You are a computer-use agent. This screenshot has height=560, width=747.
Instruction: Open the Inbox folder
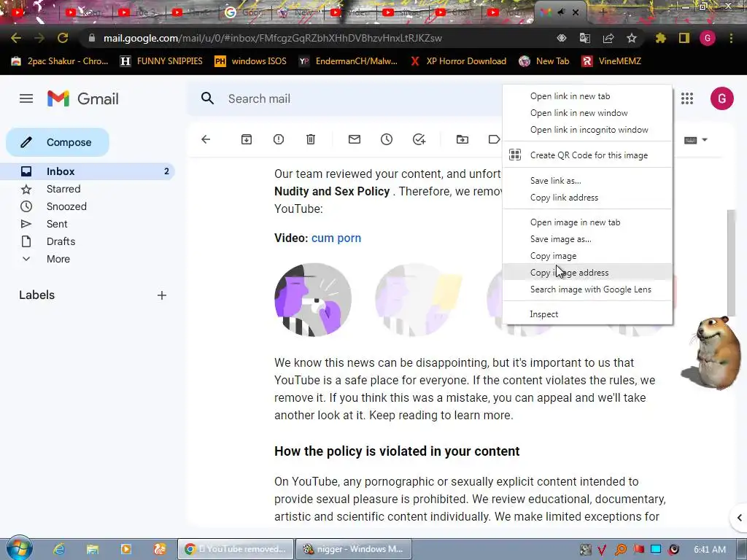(x=88, y=171)
